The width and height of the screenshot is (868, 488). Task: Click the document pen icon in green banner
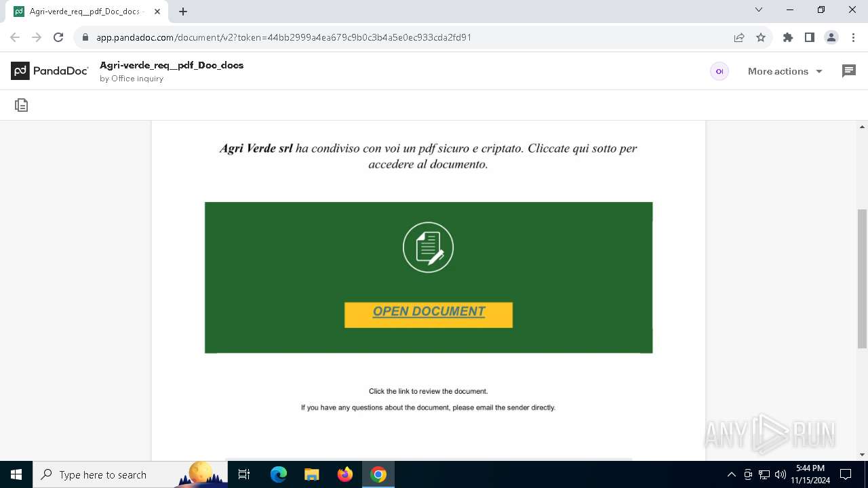pyautogui.click(x=428, y=247)
